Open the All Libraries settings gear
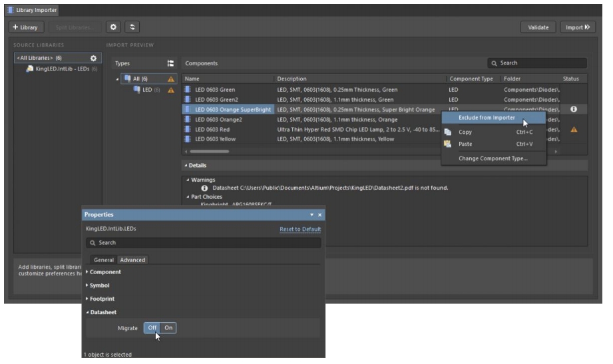This screenshot has height=364, width=613. coord(93,59)
